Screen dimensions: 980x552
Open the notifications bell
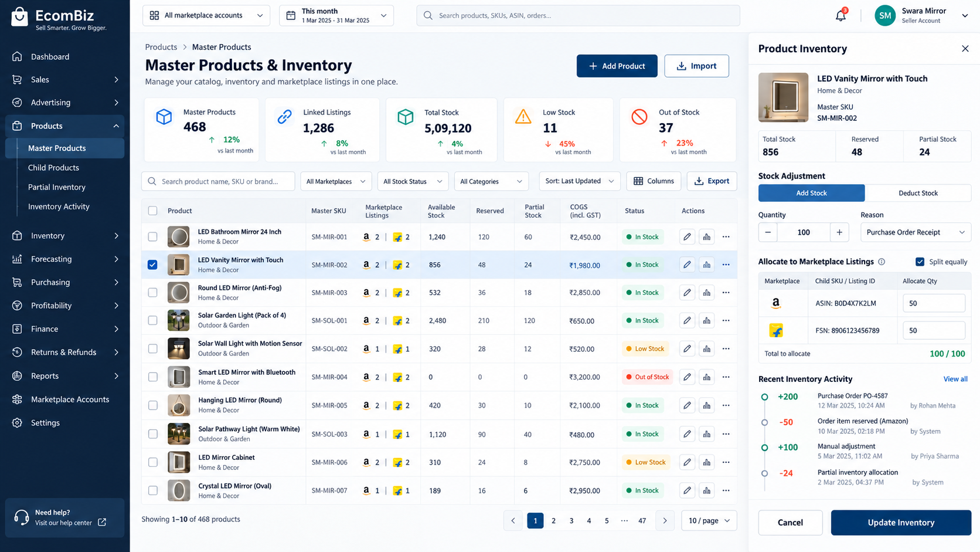pos(841,16)
